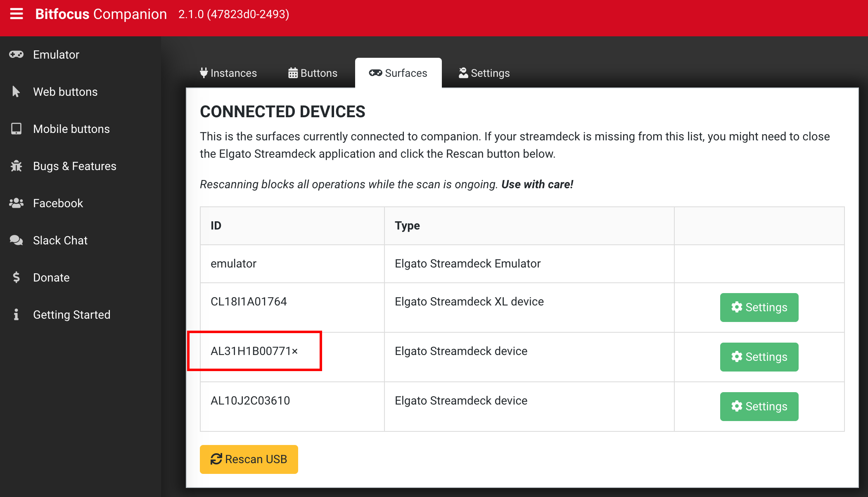Click the Mobile buttons tablet icon
Viewport: 868px width, 497px height.
pos(16,129)
